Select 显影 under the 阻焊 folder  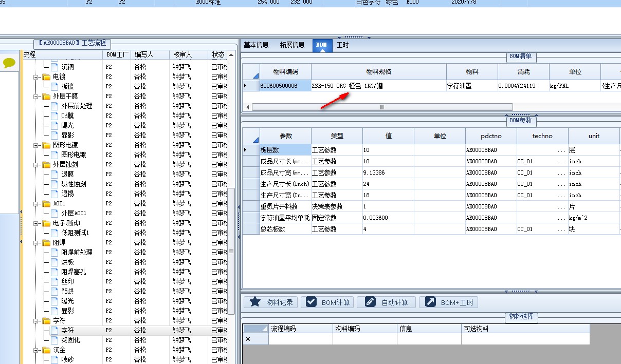coord(67,311)
